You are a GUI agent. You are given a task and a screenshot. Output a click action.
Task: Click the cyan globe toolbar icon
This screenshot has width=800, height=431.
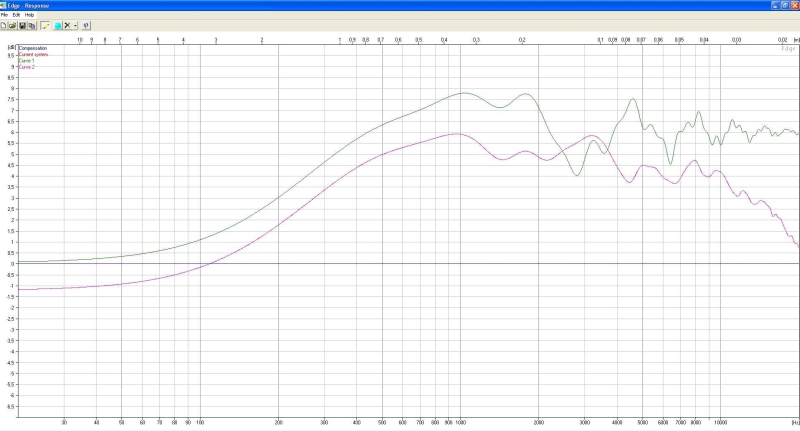pos(57,25)
